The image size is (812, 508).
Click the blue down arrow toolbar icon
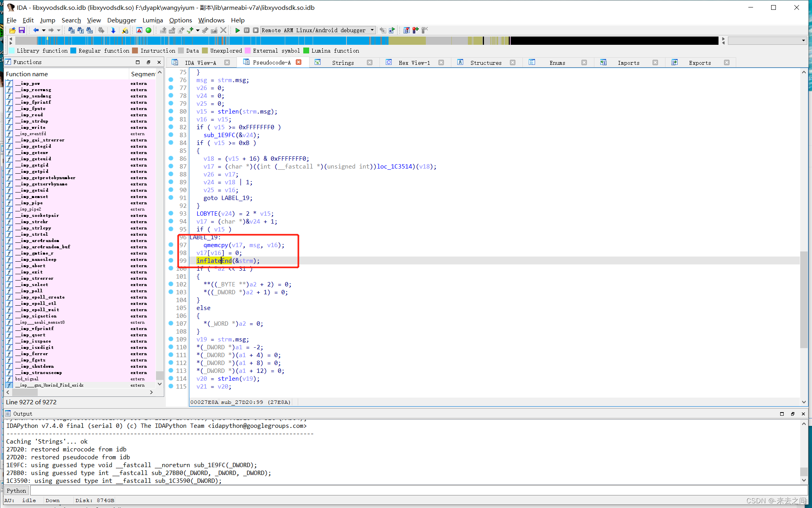[x=113, y=30]
